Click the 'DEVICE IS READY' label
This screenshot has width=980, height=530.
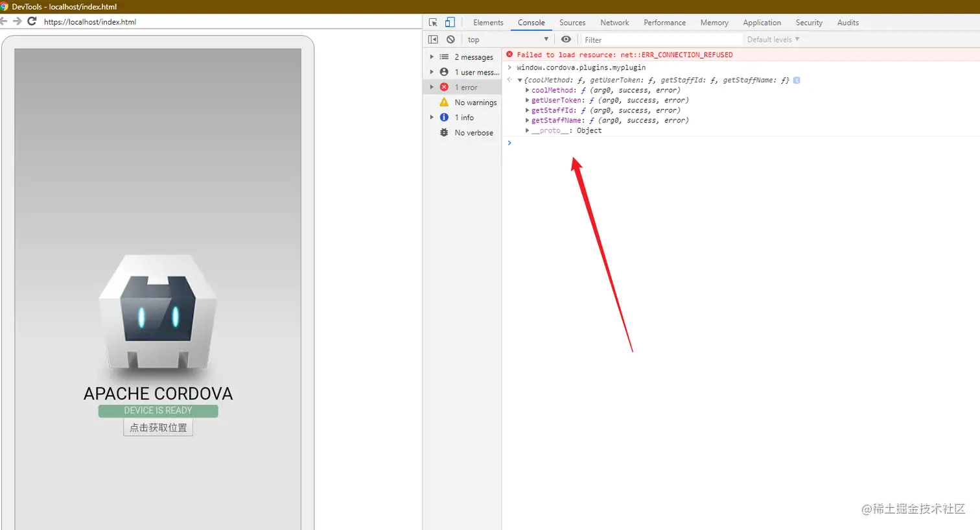coord(158,411)
